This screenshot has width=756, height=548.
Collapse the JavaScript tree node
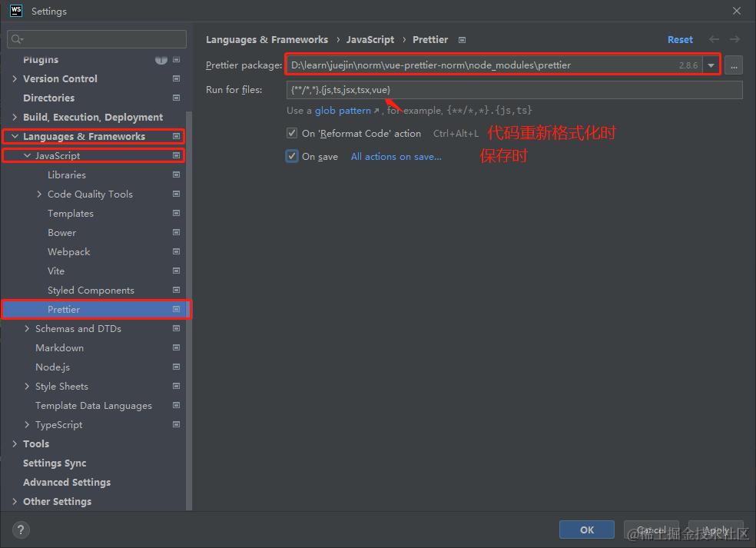(27, 155)
